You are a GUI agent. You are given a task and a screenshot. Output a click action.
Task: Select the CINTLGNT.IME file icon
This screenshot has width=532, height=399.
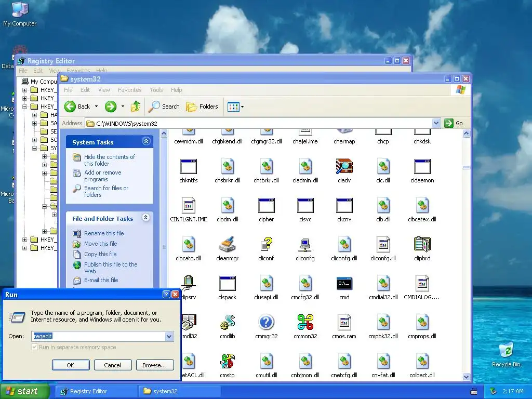(x=188, y=205)
